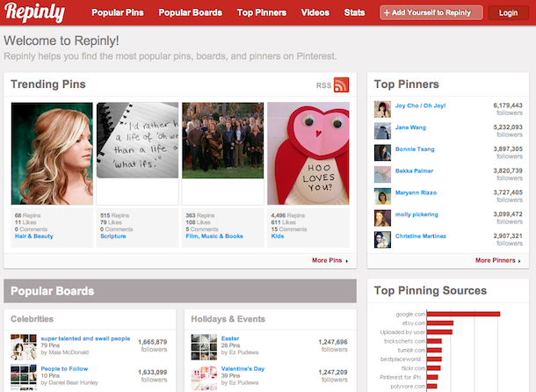Go to Popular Boards menu item
The height and width of the screenshot is (392, 536).
[191, 12]
